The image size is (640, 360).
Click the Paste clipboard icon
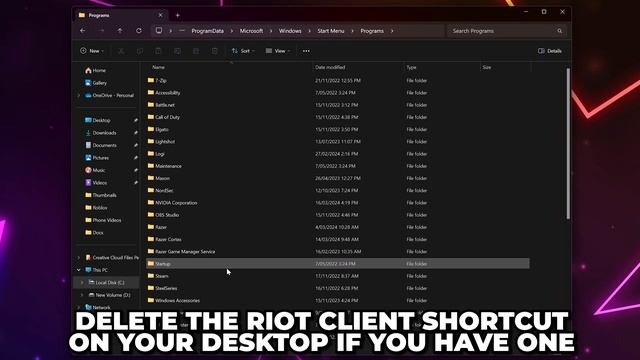click(x=158, y=51)
